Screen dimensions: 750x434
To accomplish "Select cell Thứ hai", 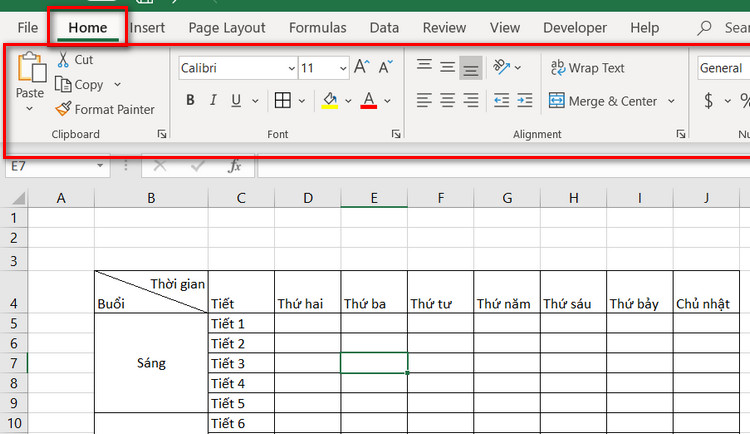I will 308,292.
